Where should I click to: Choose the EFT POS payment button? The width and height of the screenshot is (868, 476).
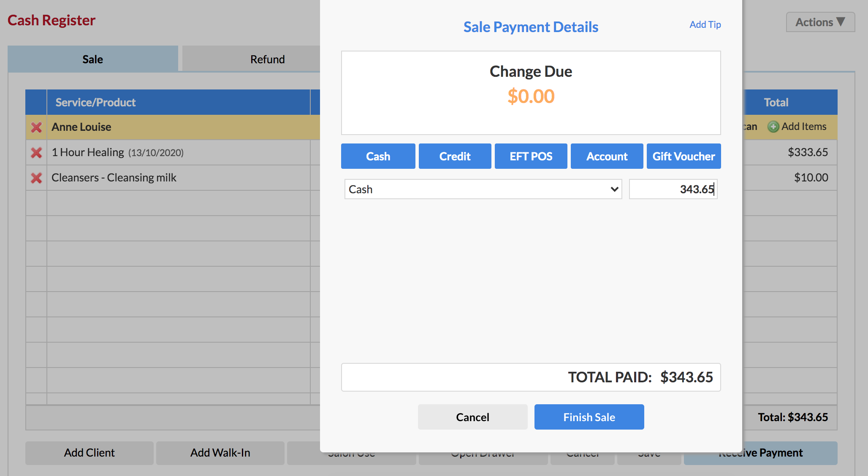pyautogui.click(x=531, y=156)
